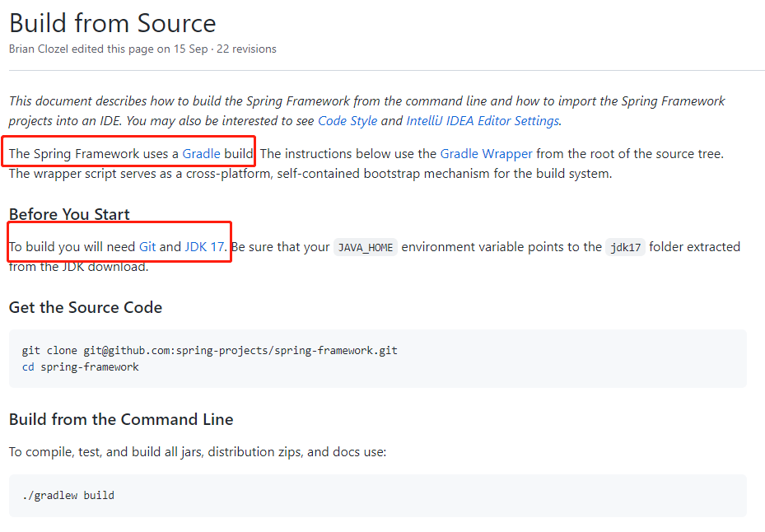Click Build from the Command Line heading
This screenshot has width=765, height=532.
pos(121,419)
